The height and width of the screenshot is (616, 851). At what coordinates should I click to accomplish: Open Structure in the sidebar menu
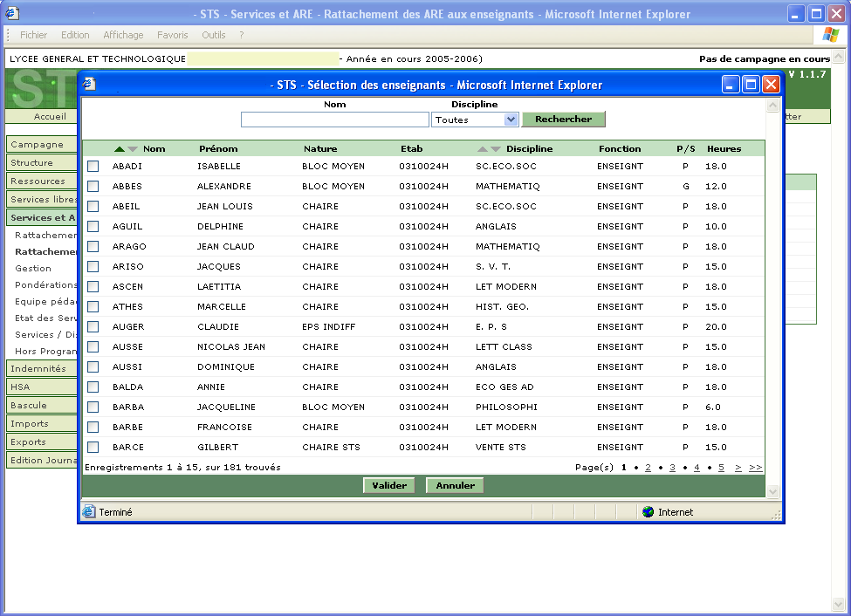(x=41, y=162)
